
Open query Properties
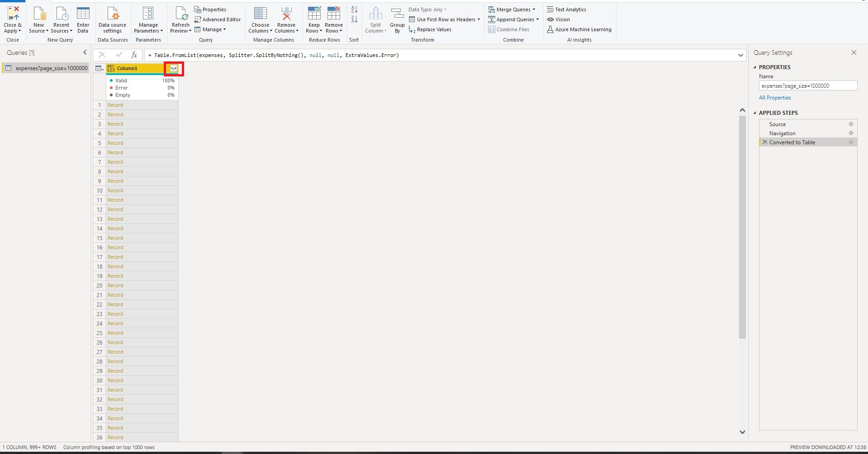point(210,9)
